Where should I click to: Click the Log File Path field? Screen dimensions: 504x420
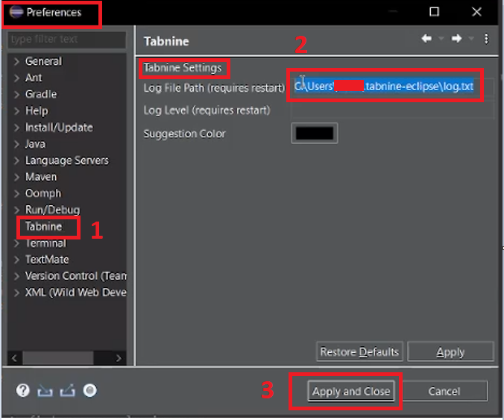coord(392,87)
